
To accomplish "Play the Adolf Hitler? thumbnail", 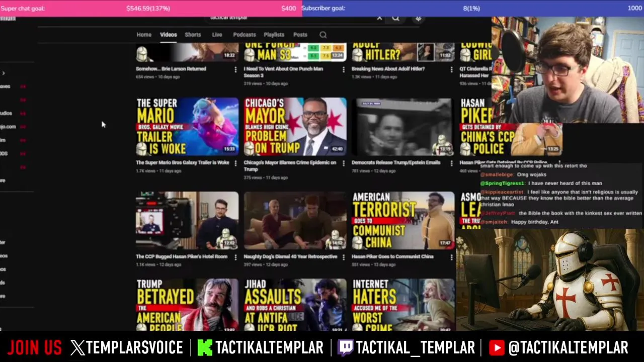I will click(x=403, y=52).
